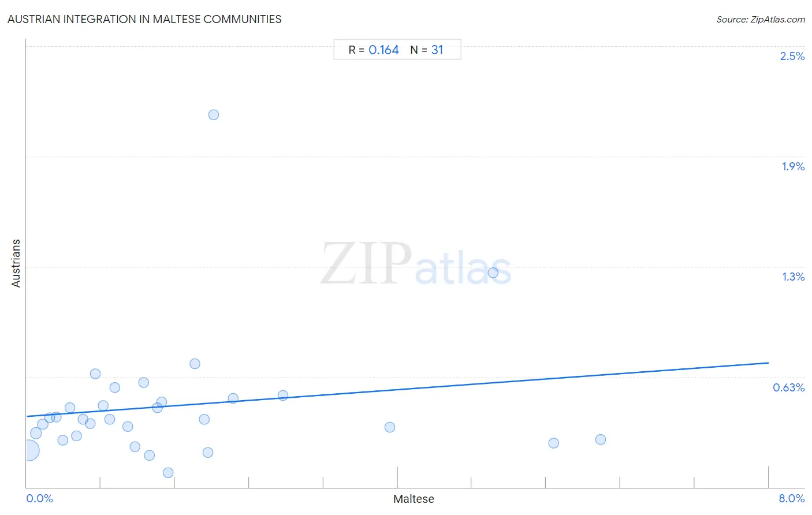
Task: Click the 0.63% y-axis tick label
Action: [789, 387]
